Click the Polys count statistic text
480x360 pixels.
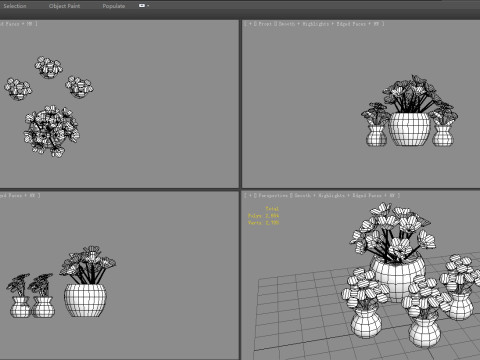[263, 216]
